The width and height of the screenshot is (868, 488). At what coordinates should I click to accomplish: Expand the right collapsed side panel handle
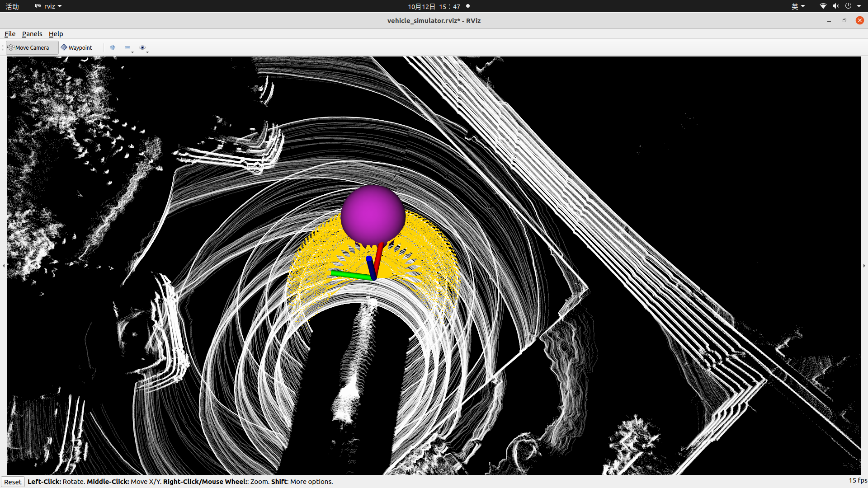click(864, 266)
